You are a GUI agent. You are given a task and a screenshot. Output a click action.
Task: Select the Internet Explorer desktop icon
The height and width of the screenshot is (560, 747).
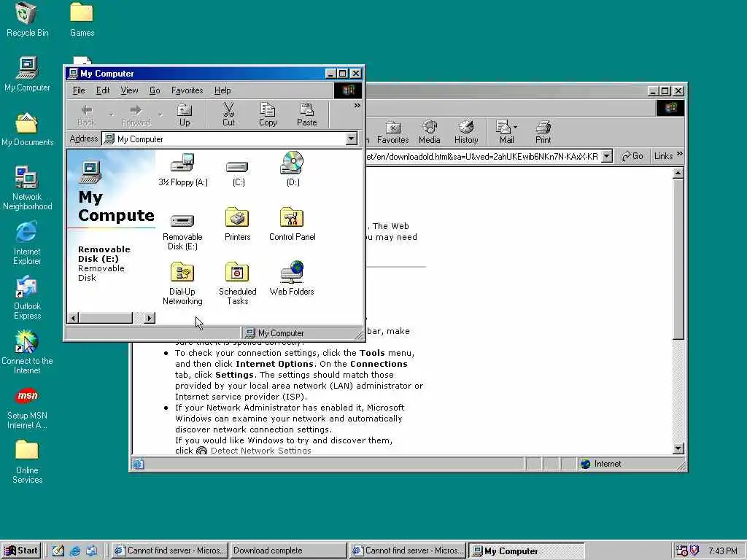(x=27, y=242)
